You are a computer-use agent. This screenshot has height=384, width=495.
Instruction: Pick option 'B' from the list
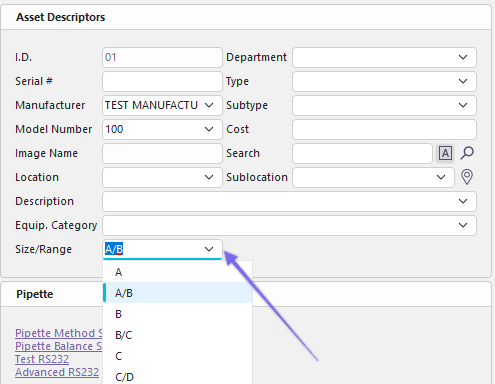pos(178,314)
